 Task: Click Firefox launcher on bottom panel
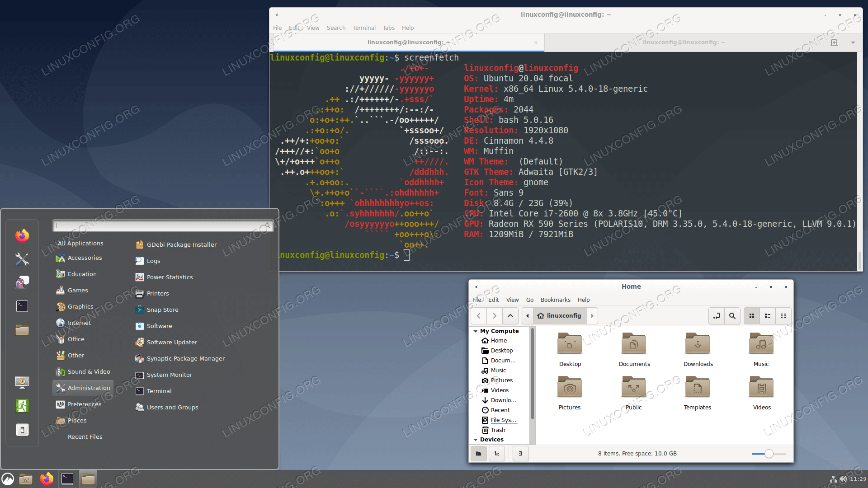click(x=47, y=479)
